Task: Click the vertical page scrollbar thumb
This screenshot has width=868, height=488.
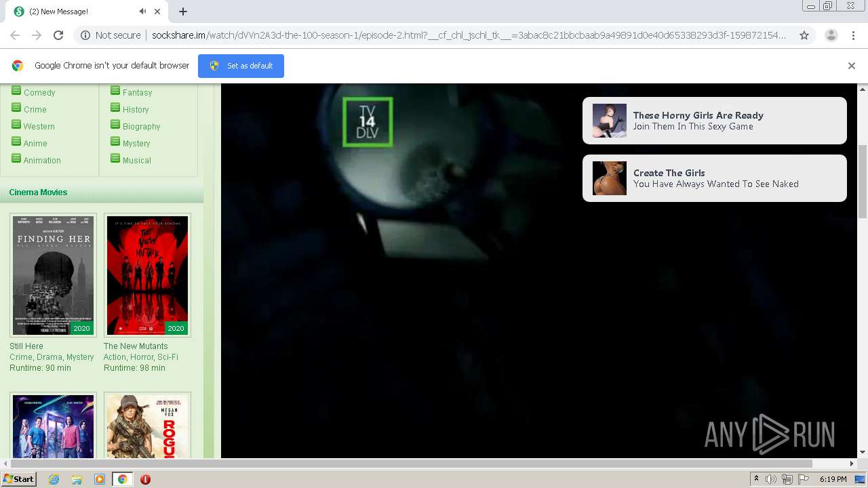Action: point(863,181)
